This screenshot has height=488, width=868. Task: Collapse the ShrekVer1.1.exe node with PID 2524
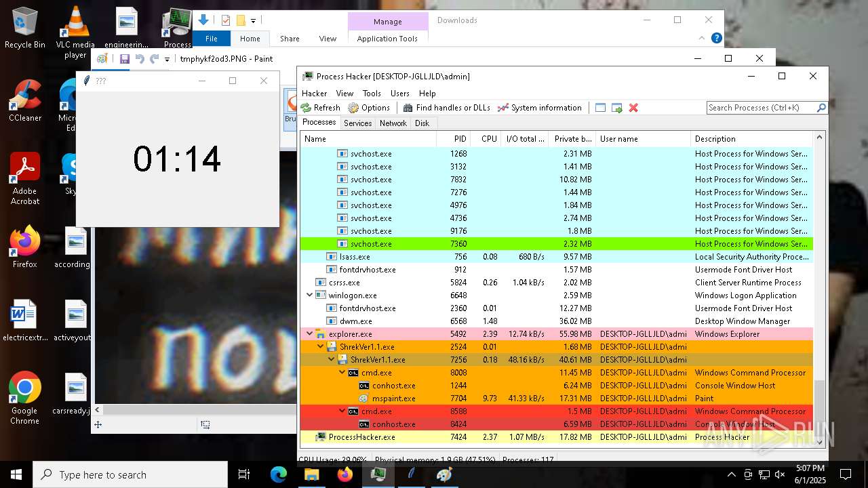[321, 347]
